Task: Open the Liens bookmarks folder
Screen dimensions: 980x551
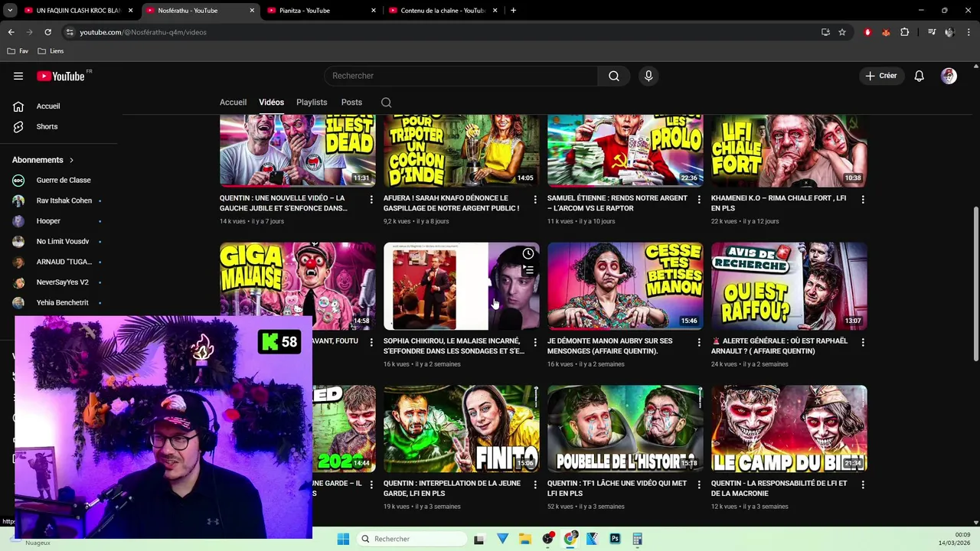Action: click(x=51, y=51)
